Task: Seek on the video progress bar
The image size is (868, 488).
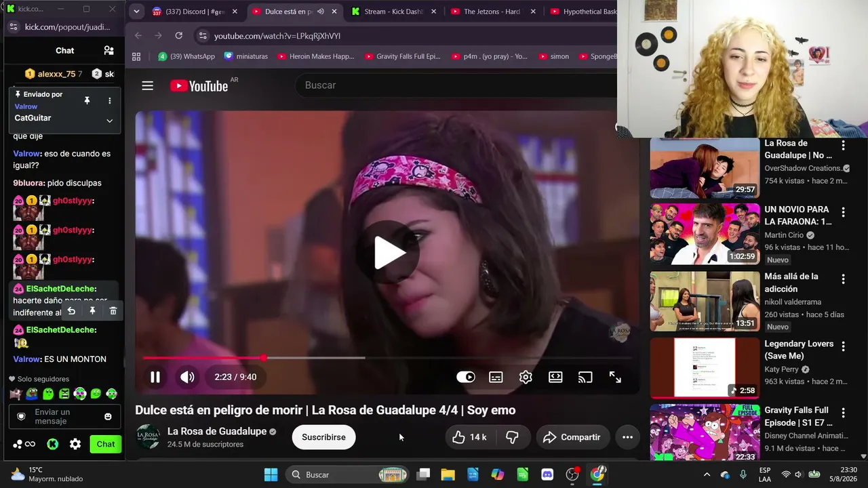Action: coord(387,358)
